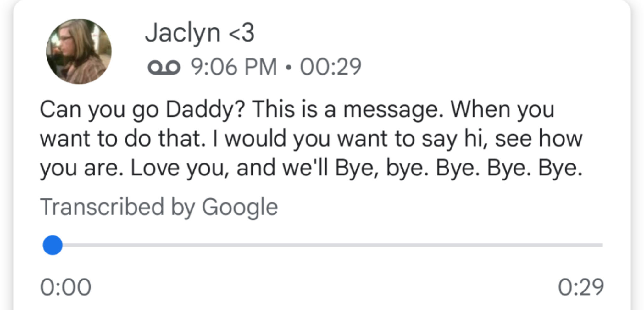Click the word "Google" under the transcript
The width and height of the screenshot is (644, 310).
click(240, 207)
